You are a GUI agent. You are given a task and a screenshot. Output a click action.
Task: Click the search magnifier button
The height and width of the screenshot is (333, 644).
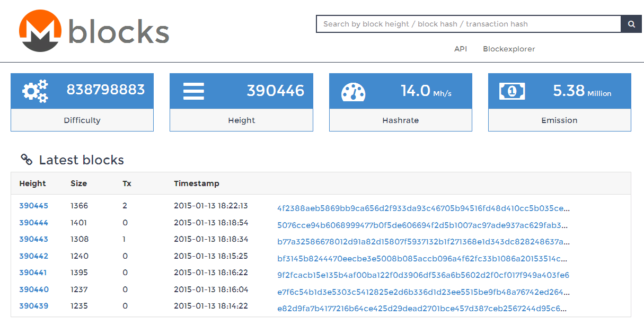tap(631, 24)
